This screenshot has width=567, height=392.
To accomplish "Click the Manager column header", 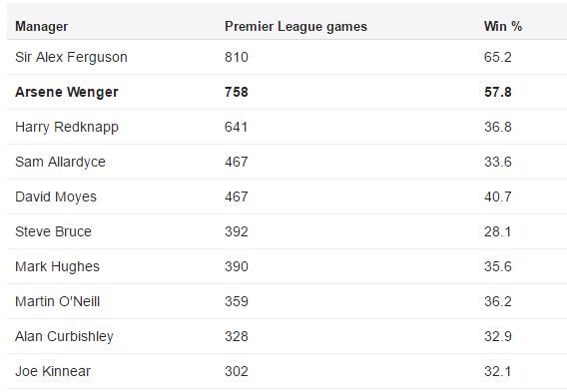I will click(41, 26).
